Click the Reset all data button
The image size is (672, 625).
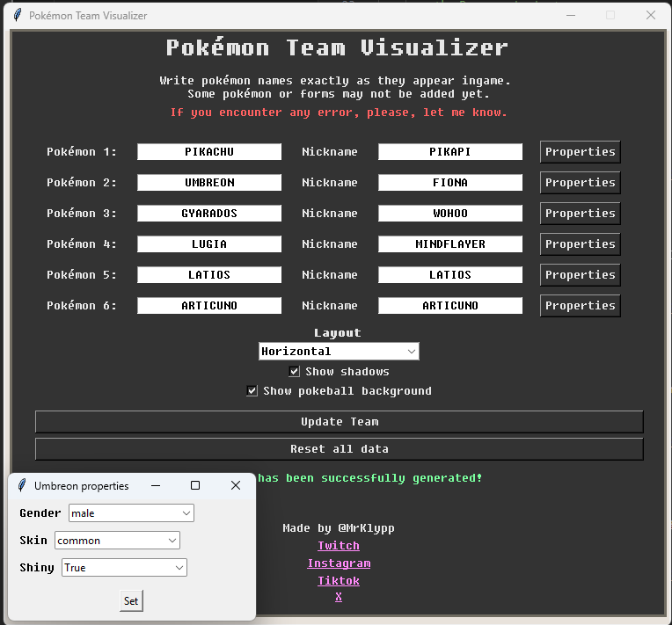[339, 449]
